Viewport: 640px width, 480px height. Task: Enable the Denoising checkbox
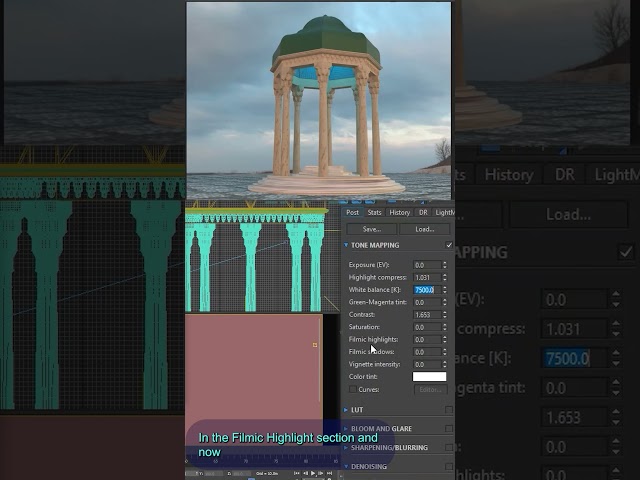(449, 466)
